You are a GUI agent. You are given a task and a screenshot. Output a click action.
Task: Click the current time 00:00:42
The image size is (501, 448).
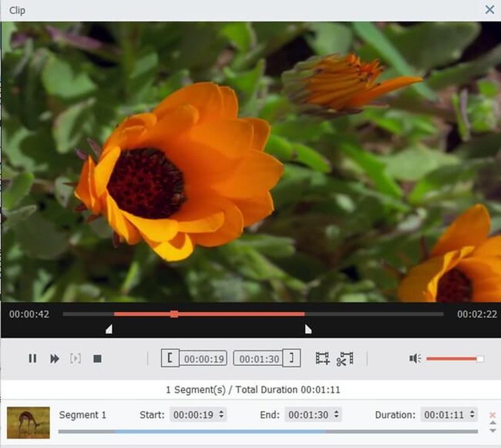tap(29, 314)
